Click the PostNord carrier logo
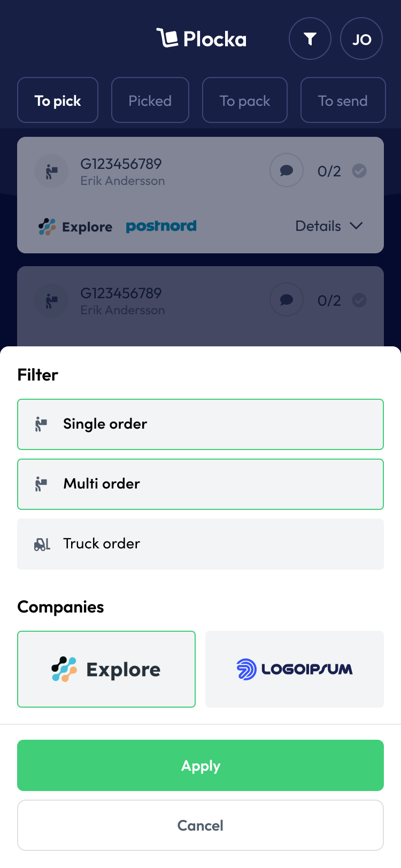The image size is (401, 868). click(161, 226)
